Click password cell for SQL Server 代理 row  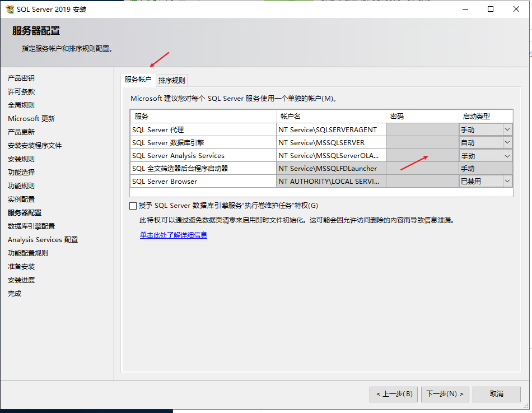[422, 130]
